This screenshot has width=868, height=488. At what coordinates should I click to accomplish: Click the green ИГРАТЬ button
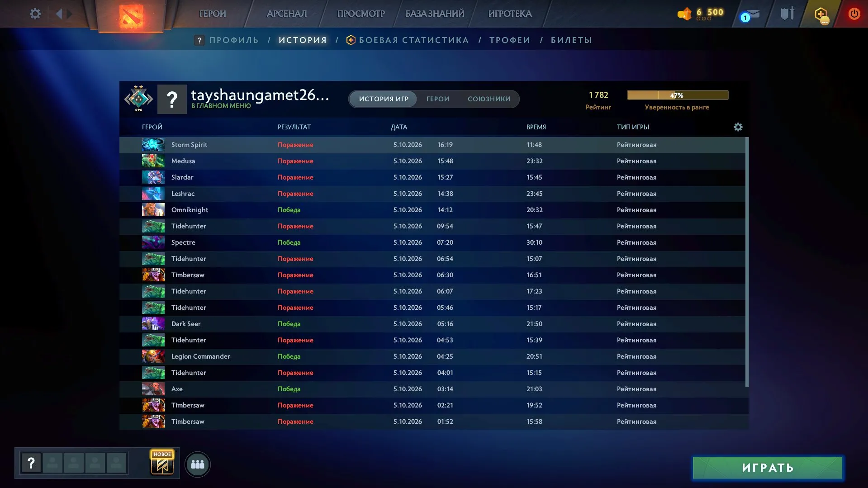pos(768,468)
